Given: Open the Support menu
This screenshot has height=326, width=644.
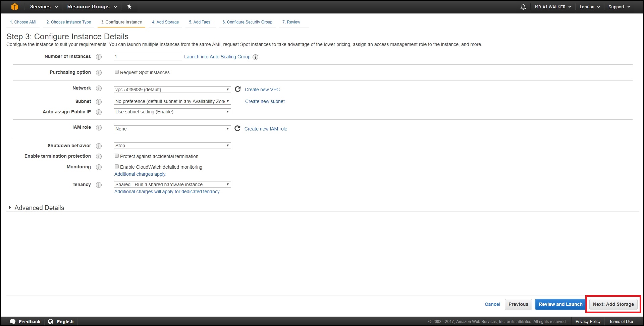Looking at the screenshot, I should [x=619, y=7].
